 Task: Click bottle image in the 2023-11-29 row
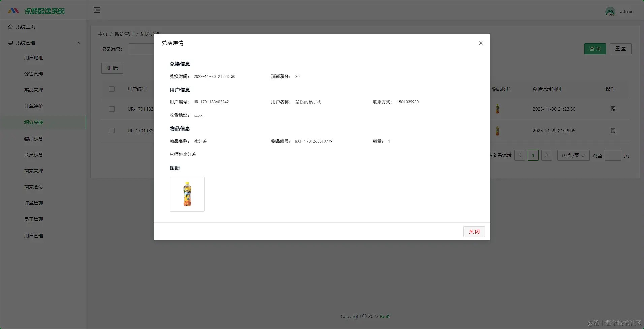pyautogui.click(x=497, y=131)
